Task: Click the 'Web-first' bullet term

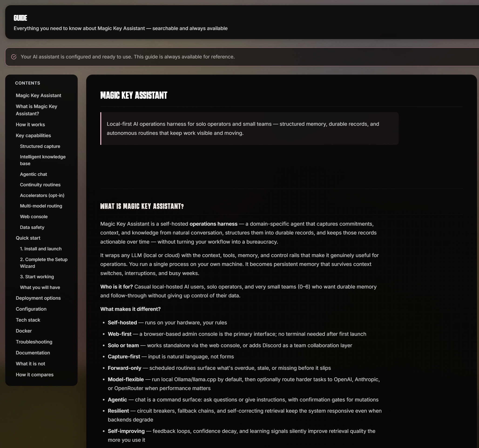Action: pyautogui.click(x=120, y=334)
